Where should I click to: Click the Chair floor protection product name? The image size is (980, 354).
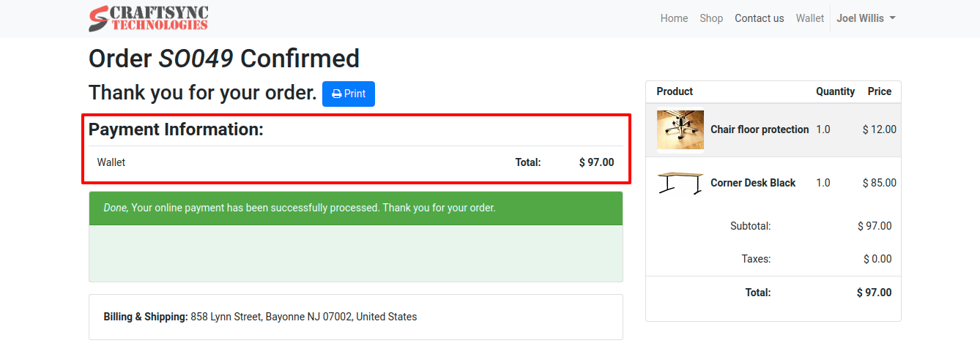760,129
